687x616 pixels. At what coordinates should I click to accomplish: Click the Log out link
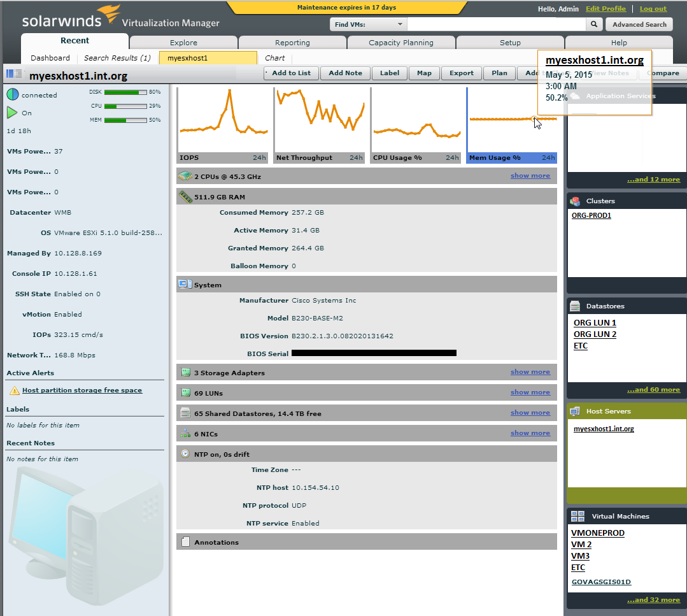tap(653, 9)
